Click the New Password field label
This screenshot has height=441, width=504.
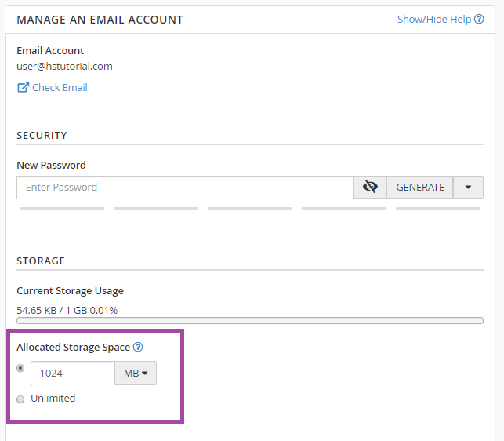(x=51, y=166)
